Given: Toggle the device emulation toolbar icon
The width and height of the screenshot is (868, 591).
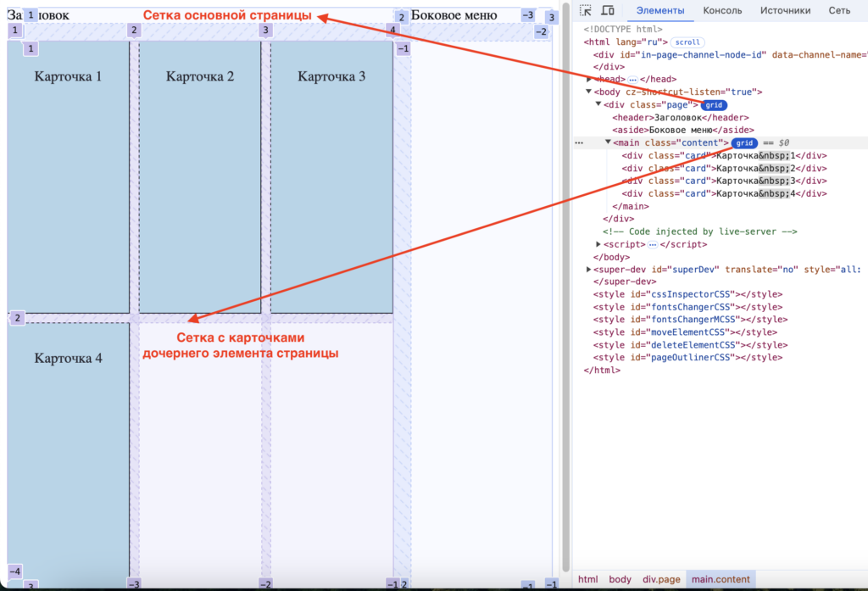Looking at the screenshot, I should [x=605, y=10].
